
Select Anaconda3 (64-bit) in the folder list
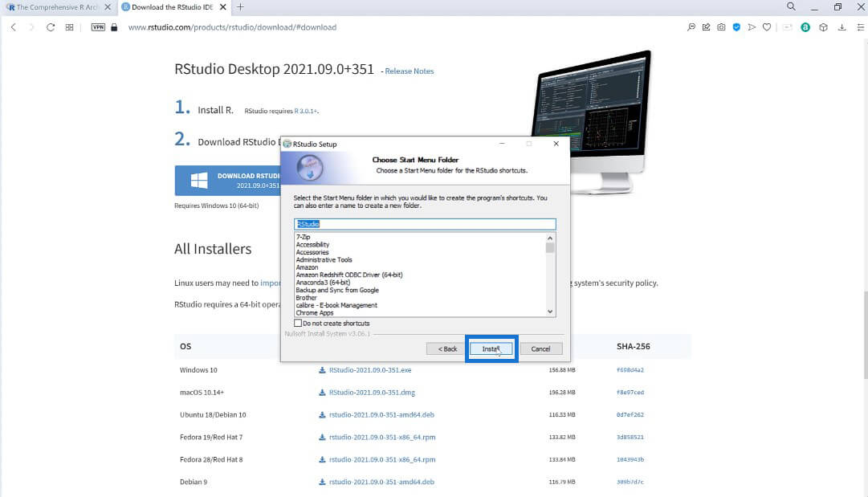click(x=323, y=283)
